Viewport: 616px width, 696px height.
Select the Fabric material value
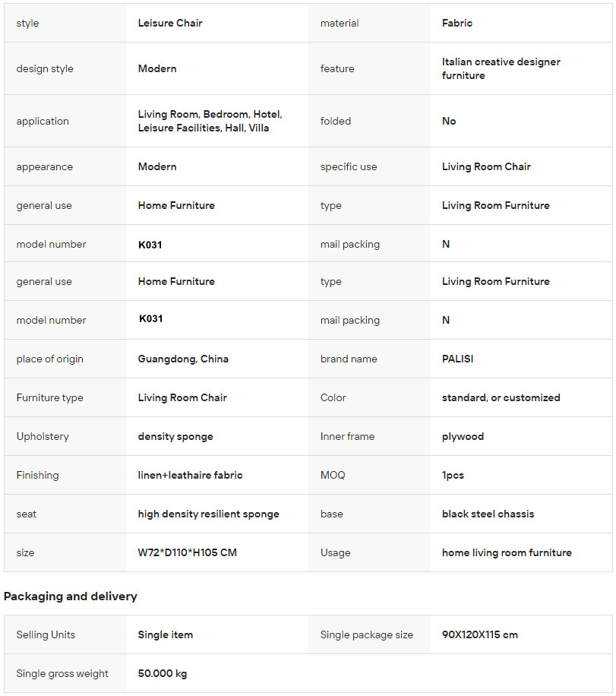click(x=457, y=23)
